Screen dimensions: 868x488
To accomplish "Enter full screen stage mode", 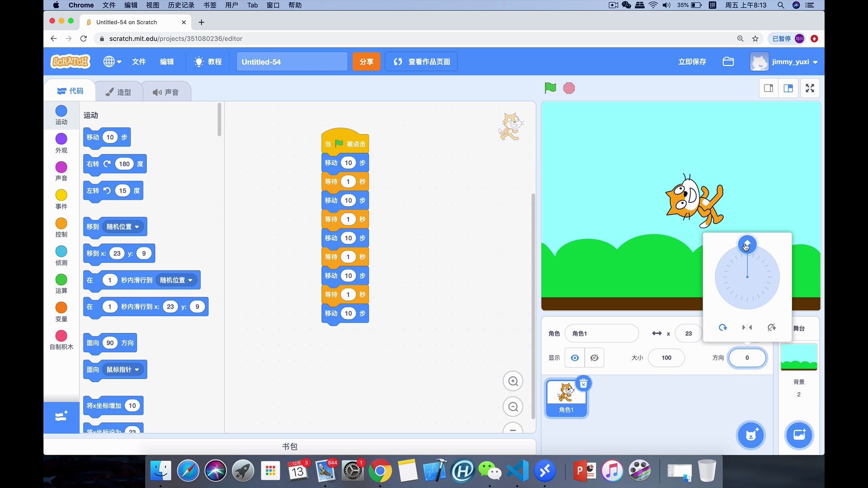I will pyautogui.click(x=810, y=88).
